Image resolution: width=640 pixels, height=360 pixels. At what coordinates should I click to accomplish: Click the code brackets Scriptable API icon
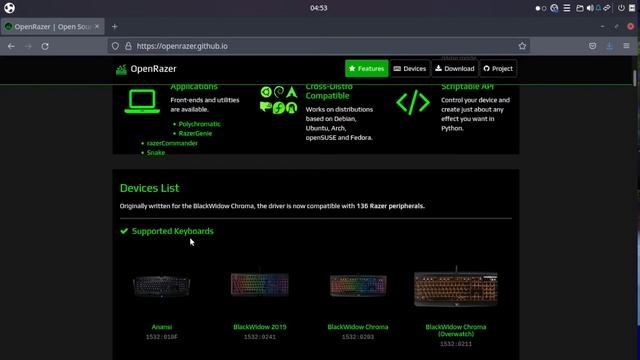click(413, 102)
